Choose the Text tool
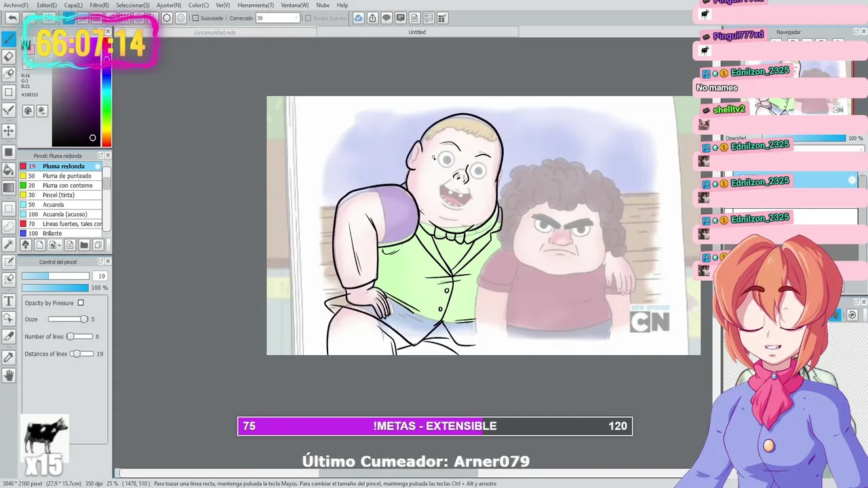 point(9,300)
